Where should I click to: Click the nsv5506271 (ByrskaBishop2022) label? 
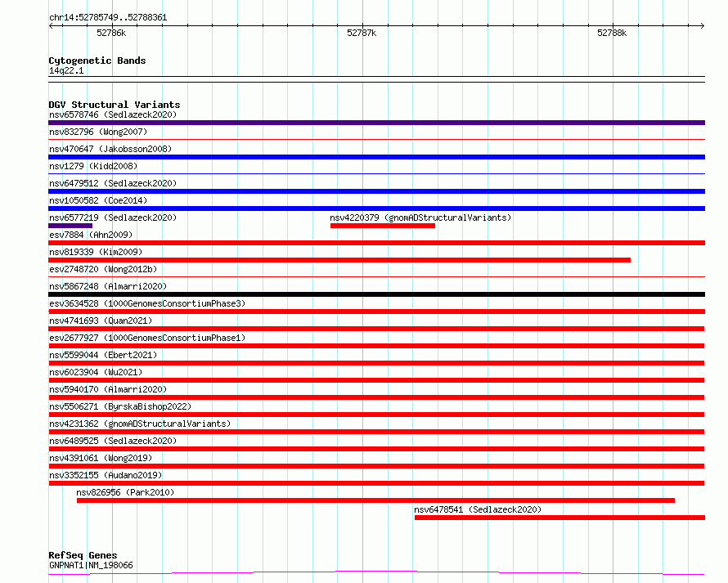pos(120,406)
